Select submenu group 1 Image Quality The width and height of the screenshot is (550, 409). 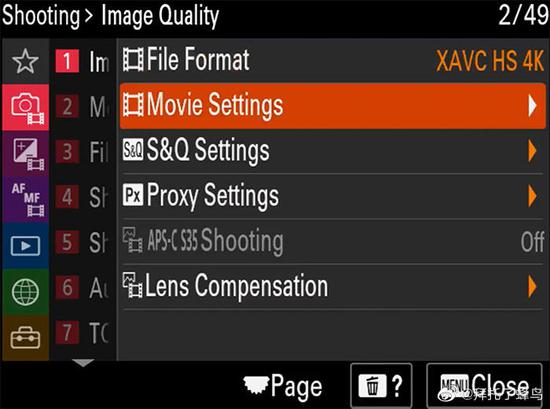(x=83, y=61)
